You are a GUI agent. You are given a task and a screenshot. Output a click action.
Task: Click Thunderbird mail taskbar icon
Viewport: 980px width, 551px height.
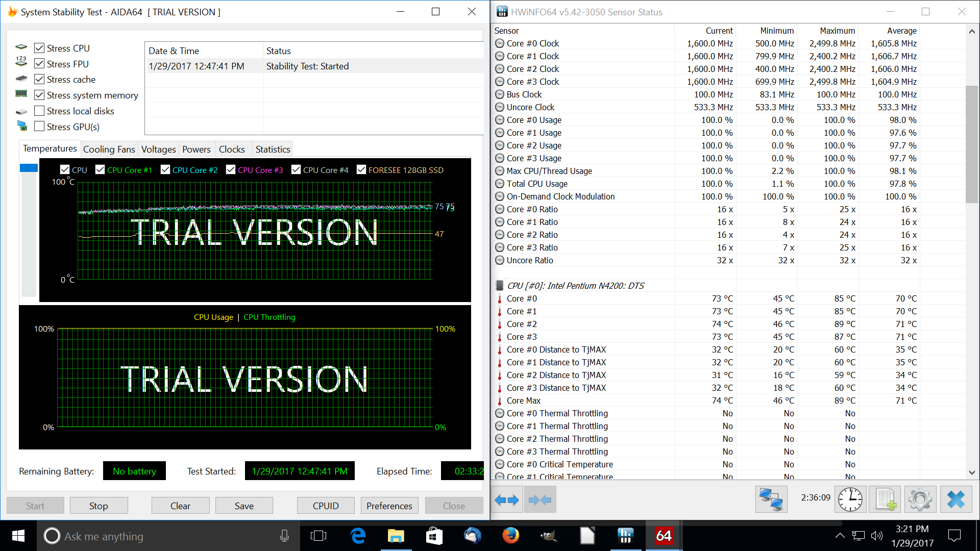(x=472, y=536)
